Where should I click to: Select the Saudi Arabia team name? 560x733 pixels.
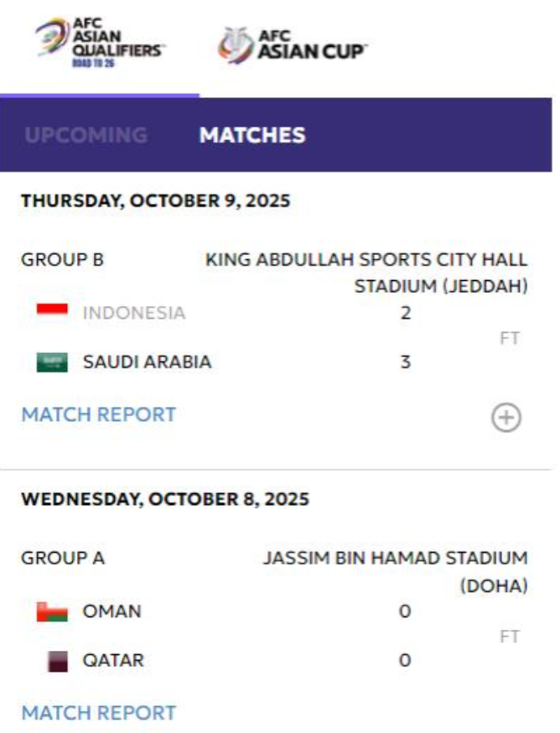click(x=147, y=362)
